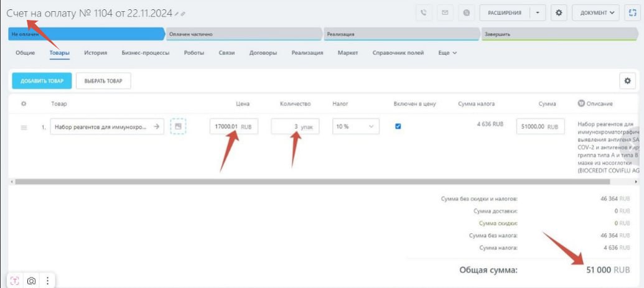This screenshot has height=288, width=644.
Task: Click the phone call icon in header
Action: coord(424,12)
